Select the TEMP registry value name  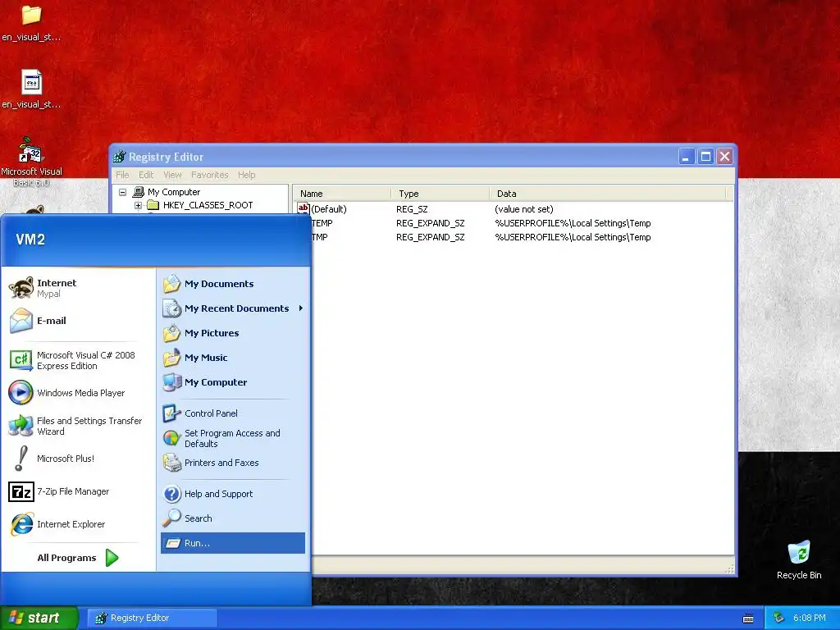point(322,223)
